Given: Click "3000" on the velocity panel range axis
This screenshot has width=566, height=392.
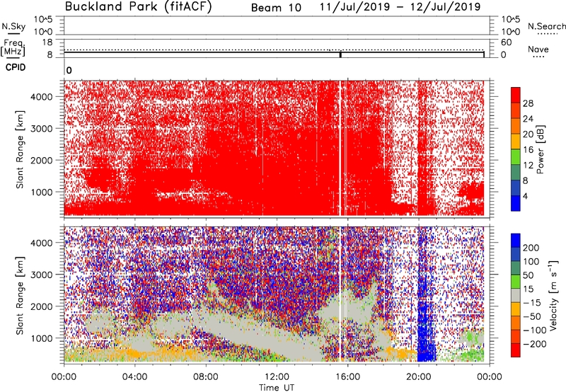Looking at the screenshot, I should (42, 275).
